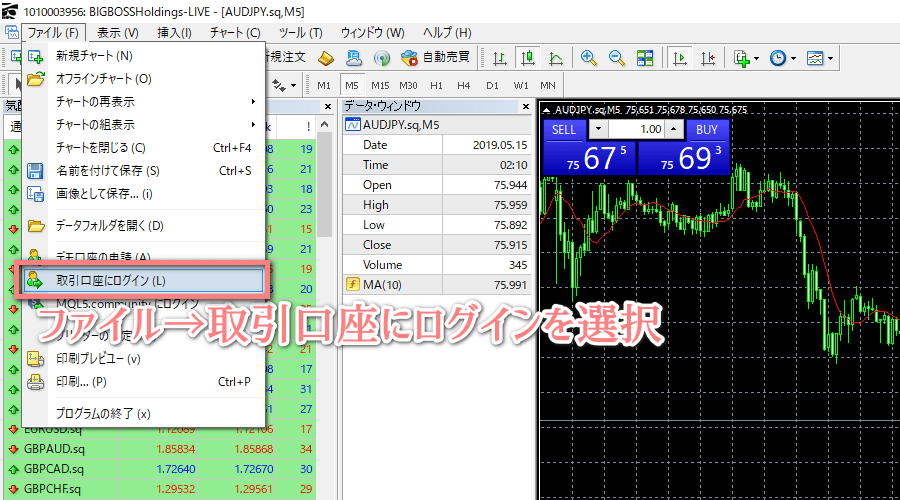
Task: Open the indicators list dropdown arrow
Action: coord(756,59)
